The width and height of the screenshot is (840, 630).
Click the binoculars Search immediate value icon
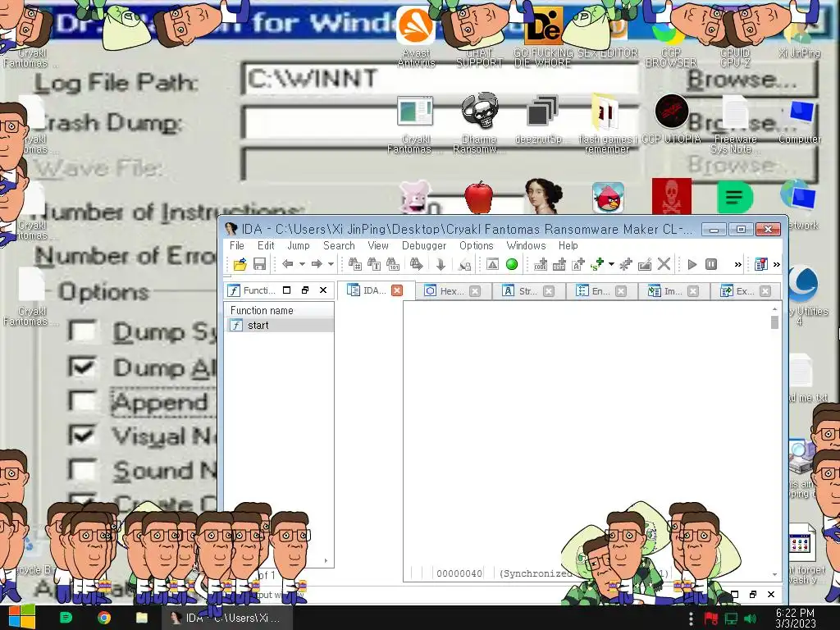point(354,264)
